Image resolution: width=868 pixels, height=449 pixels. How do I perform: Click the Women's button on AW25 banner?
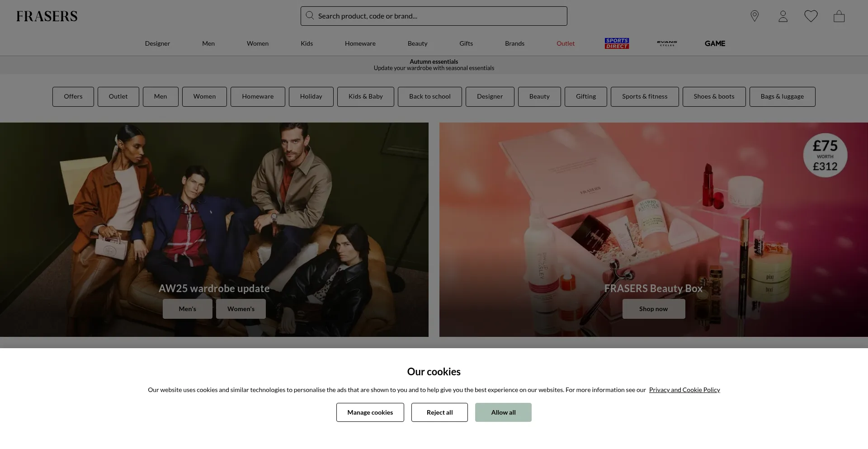coord(241,309)
